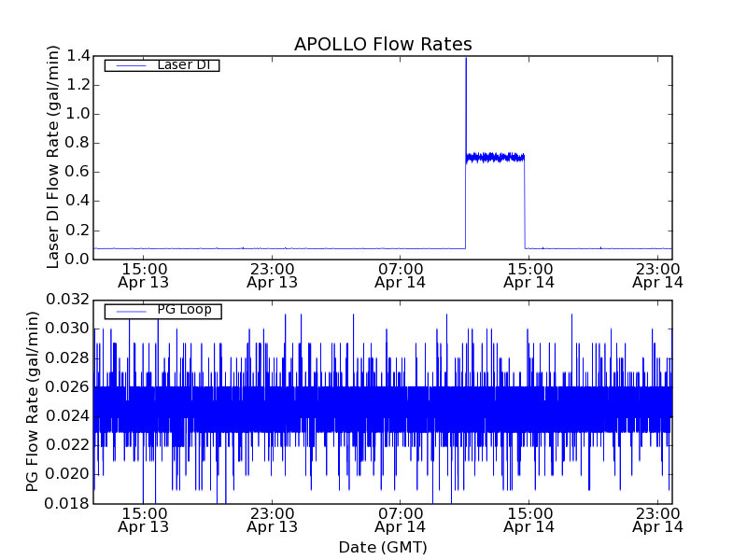
Task: Click the Date (GMT) x-axis label
Action: click(x=383, y=547)
